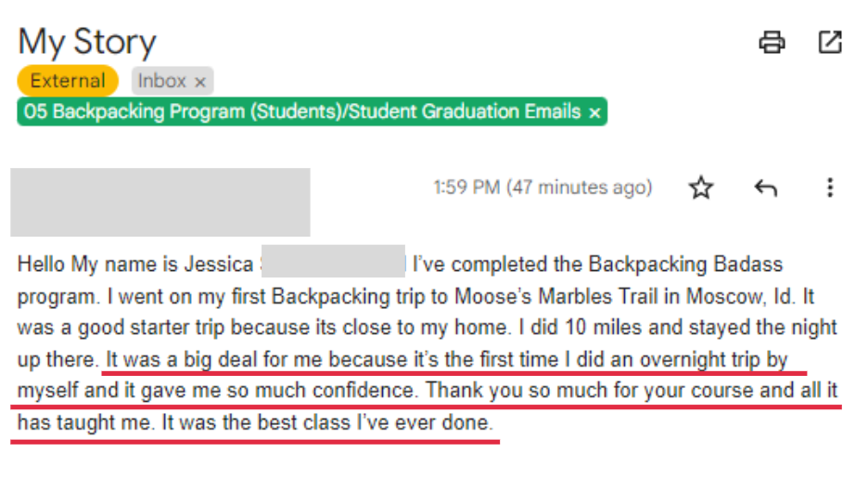
Task: Open the three-dot more options menu
Action: tap(829, 187)
